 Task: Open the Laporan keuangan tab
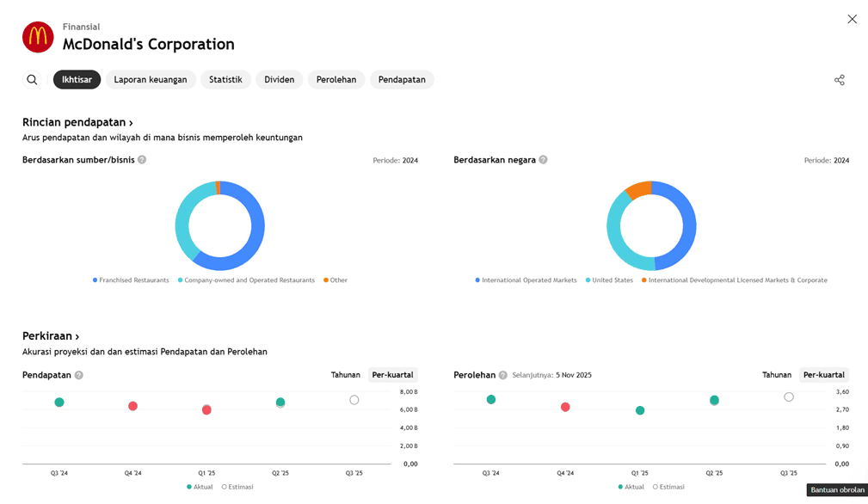coord(151,80)
